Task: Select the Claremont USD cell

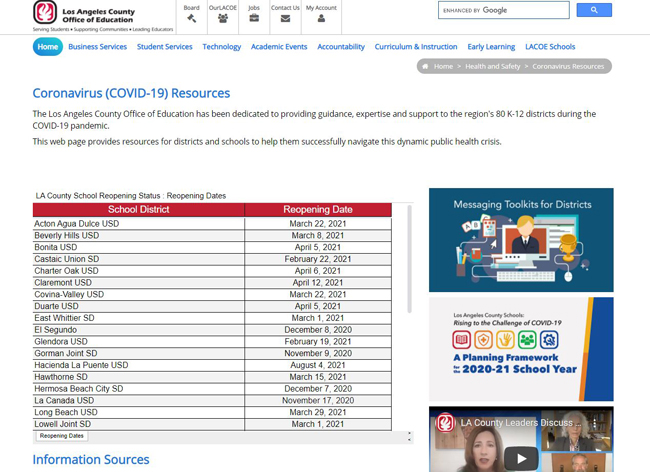Action: [138, 283]
